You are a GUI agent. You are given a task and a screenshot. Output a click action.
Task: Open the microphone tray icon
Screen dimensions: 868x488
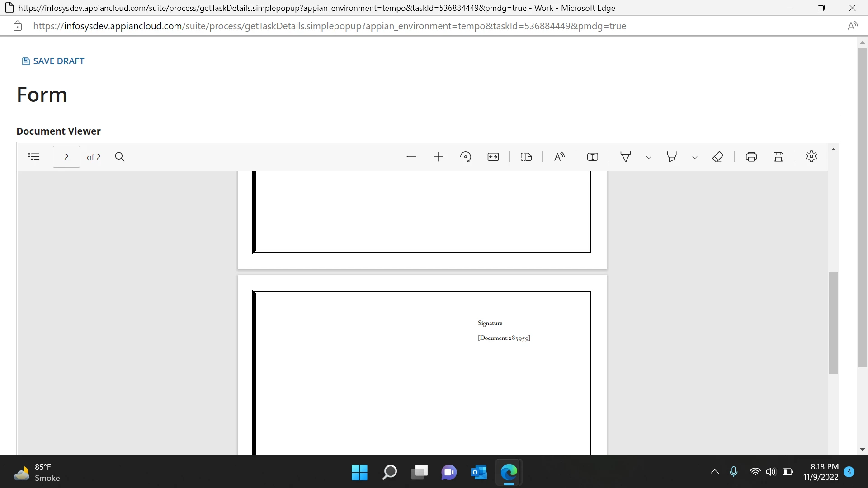734,472
